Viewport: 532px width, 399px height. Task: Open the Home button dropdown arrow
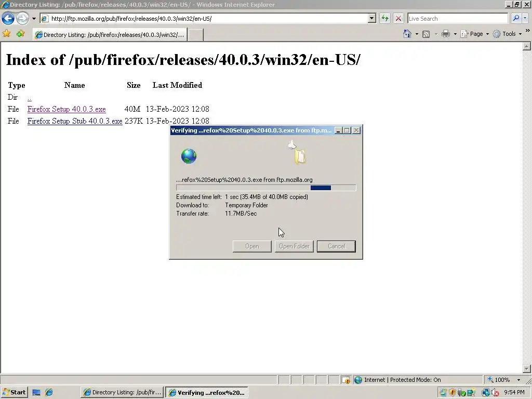417,34
